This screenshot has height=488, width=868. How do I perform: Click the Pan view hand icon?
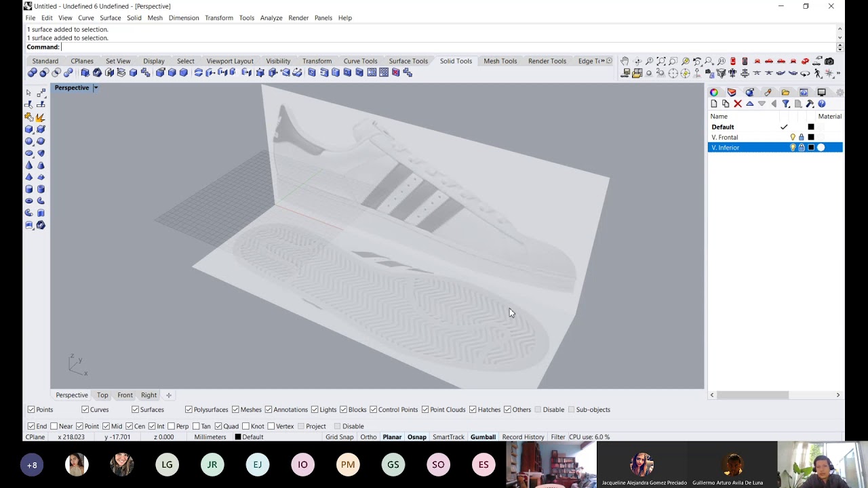pyautogui.click(x=625, y=61)
